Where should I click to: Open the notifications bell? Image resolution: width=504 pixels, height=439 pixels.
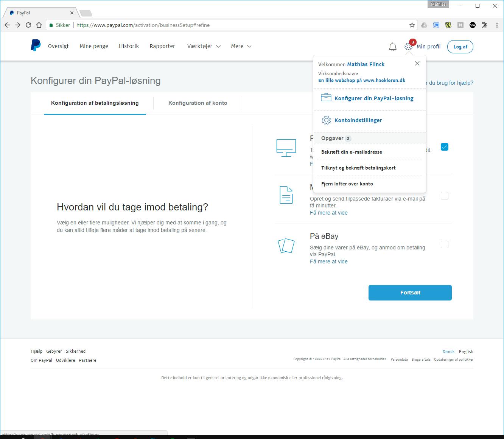(x=393, y=47)
